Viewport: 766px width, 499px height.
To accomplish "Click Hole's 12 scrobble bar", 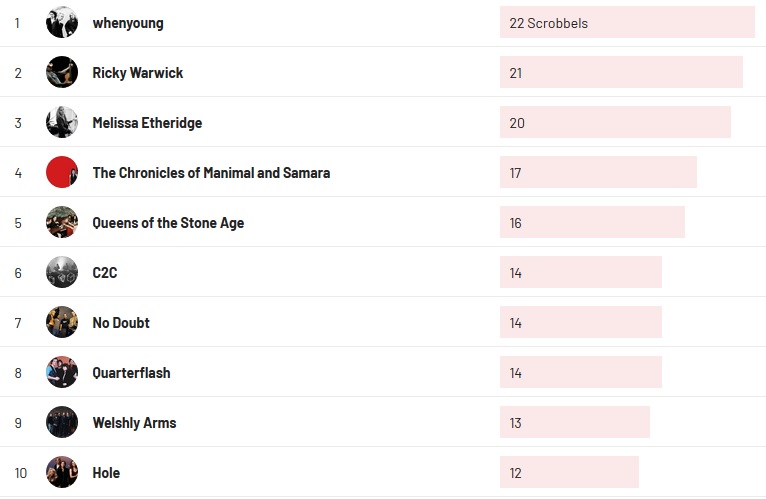I will click(569, 472).
